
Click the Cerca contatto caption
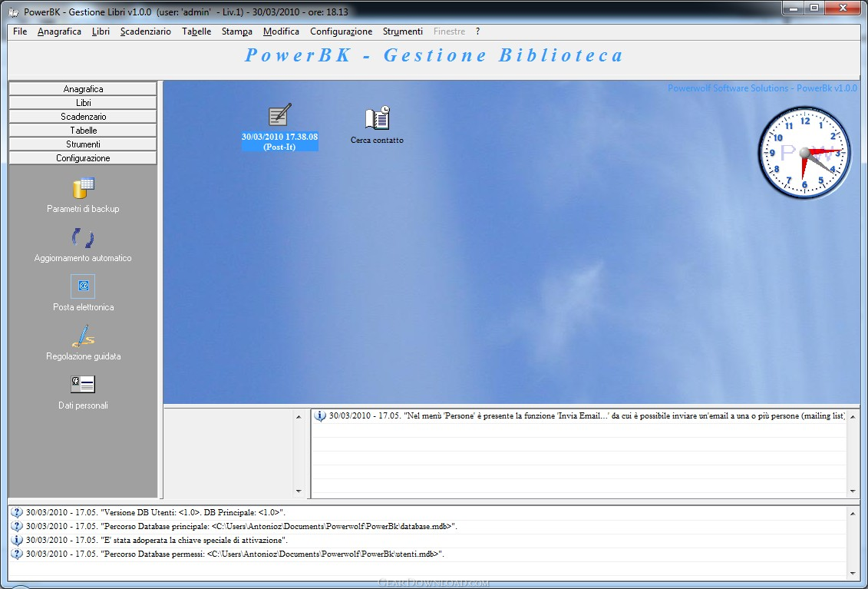(377, 141)
